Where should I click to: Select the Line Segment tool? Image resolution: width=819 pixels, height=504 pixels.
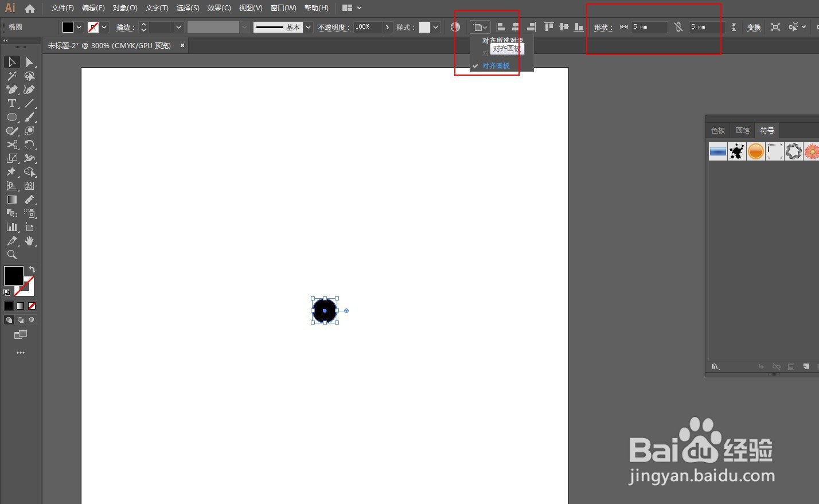pyautogui.click(x=29, y=103)
